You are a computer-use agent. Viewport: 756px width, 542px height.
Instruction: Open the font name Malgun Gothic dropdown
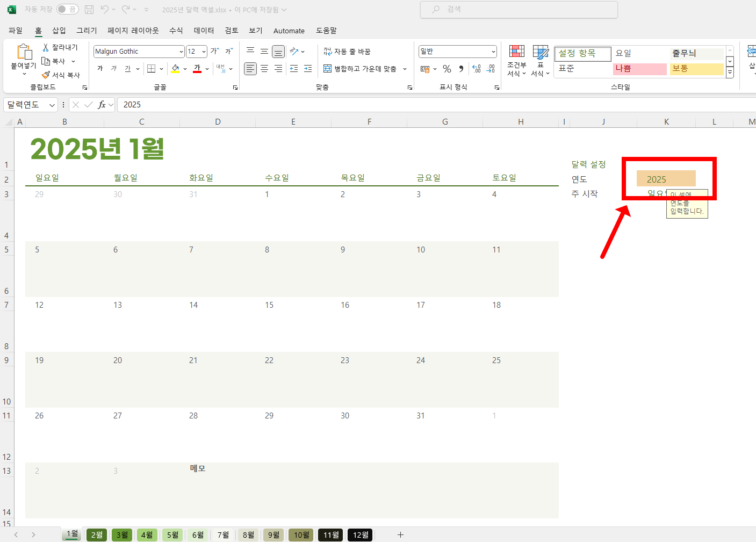coord(181,52)
